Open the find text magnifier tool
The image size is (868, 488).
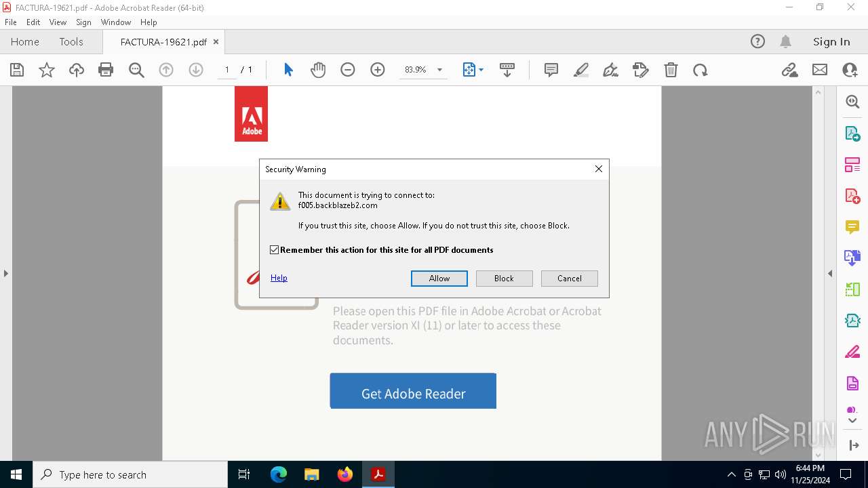point(136,70)
